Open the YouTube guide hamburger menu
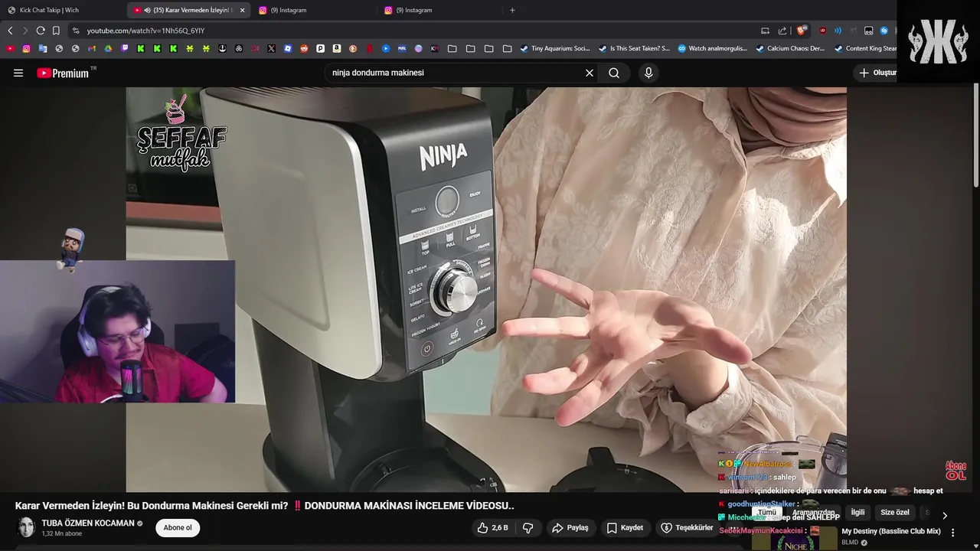The width and height of the screenshot is (980, 551). tap(18, 73)
